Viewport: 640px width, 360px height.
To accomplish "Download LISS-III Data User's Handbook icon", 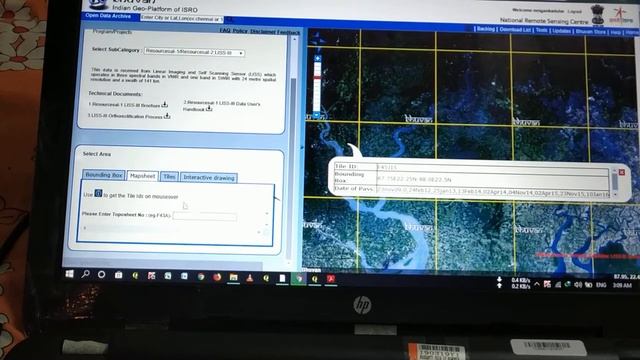I will tap(209, 109).
